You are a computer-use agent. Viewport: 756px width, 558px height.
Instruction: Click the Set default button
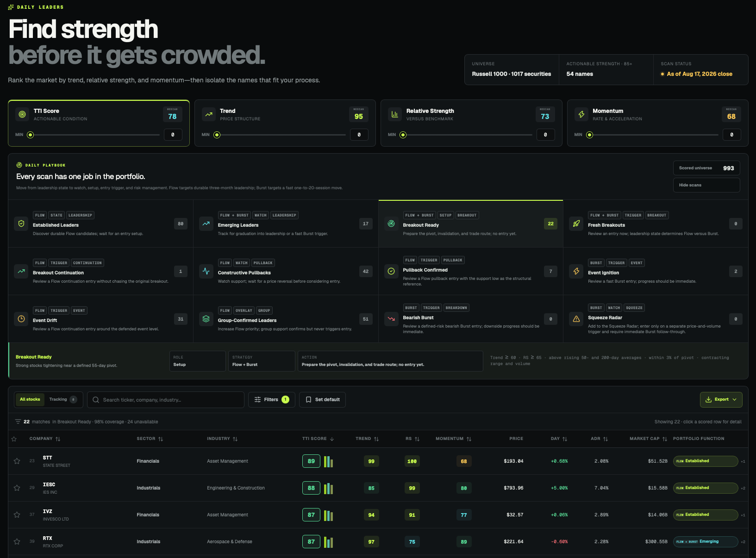click(323, 400)
